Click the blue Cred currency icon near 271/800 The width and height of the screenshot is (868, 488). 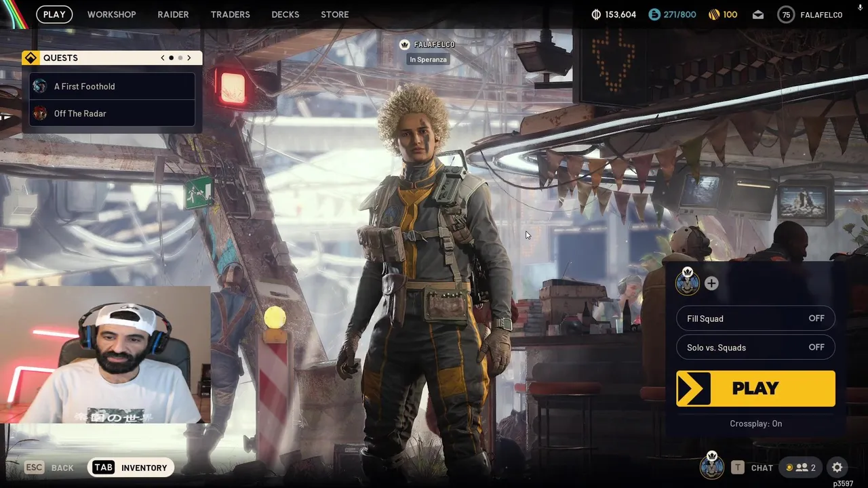(654, 14)
